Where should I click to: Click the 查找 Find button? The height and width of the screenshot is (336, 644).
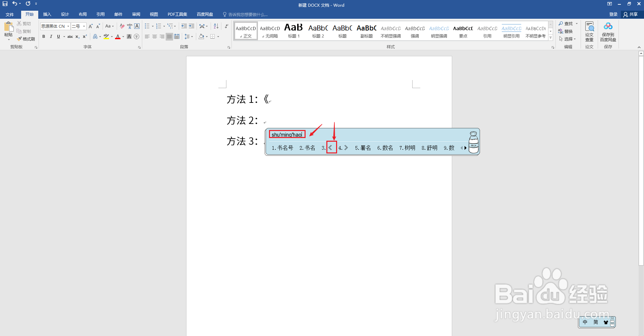pyautogui.click(x=566, y=23)
